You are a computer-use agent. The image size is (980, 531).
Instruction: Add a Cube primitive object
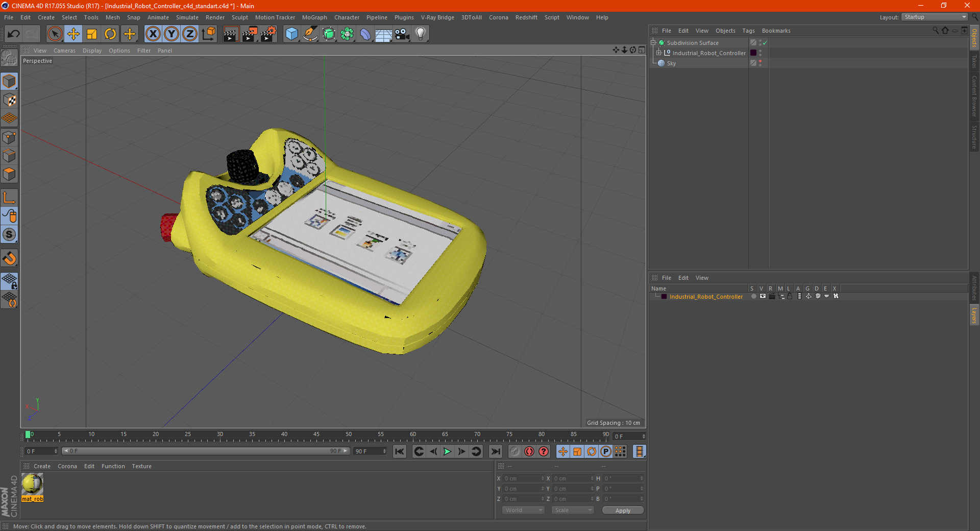click(291, 34)
